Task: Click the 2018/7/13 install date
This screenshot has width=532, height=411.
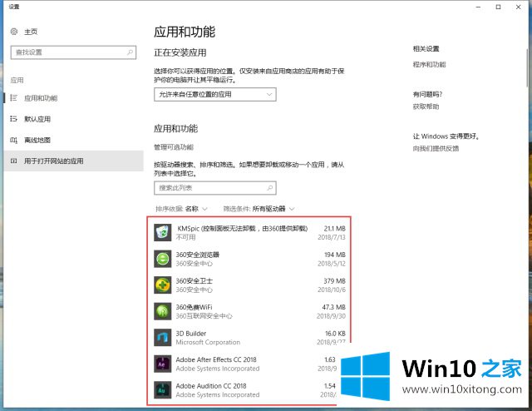Action: point(332,237)
